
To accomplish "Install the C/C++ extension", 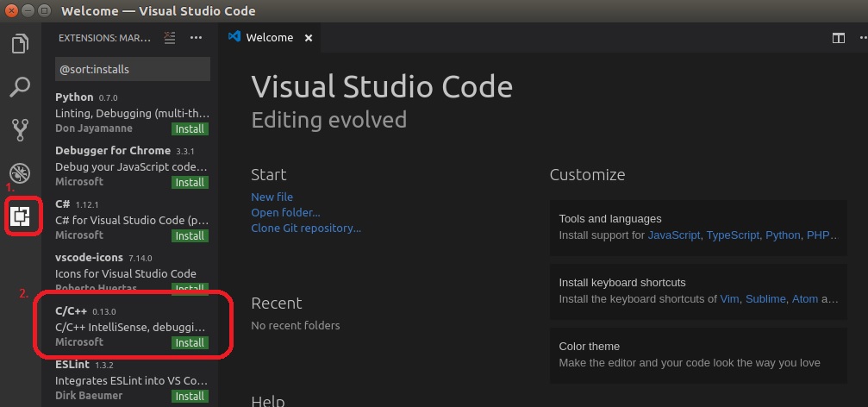I will pos(190,343).
